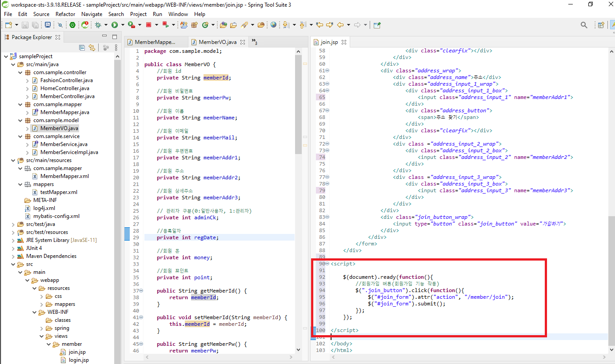Fold getMemberId method at line 37
Screen dimensions: 615x364
(141, 291)
